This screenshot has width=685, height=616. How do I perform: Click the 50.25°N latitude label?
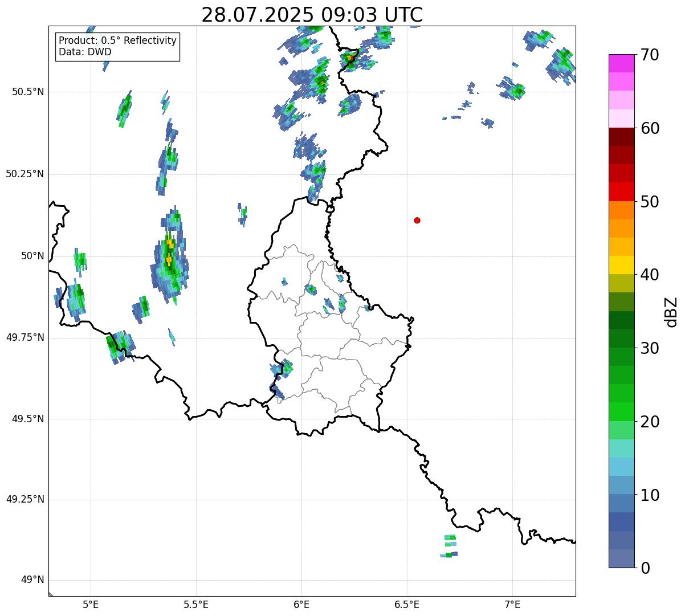coord(25,174)
